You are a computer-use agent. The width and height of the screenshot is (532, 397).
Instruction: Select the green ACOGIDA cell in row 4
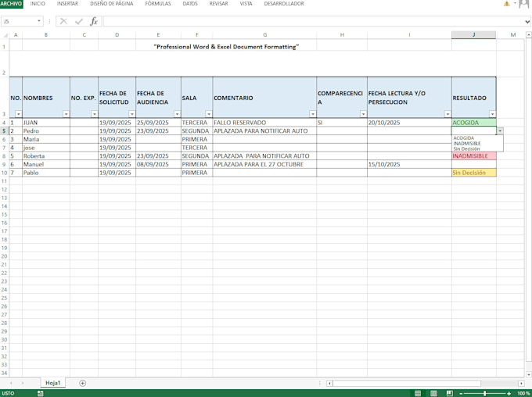tap(473, 123)
